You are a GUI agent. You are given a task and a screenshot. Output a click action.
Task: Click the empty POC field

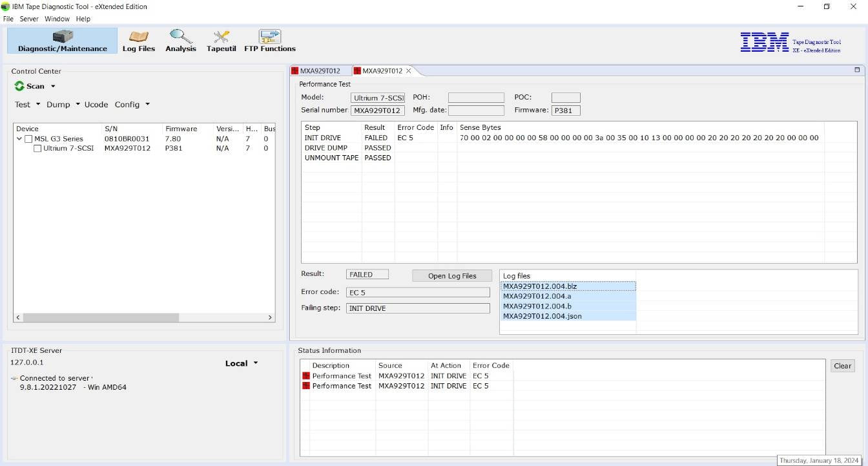point(566,98)
